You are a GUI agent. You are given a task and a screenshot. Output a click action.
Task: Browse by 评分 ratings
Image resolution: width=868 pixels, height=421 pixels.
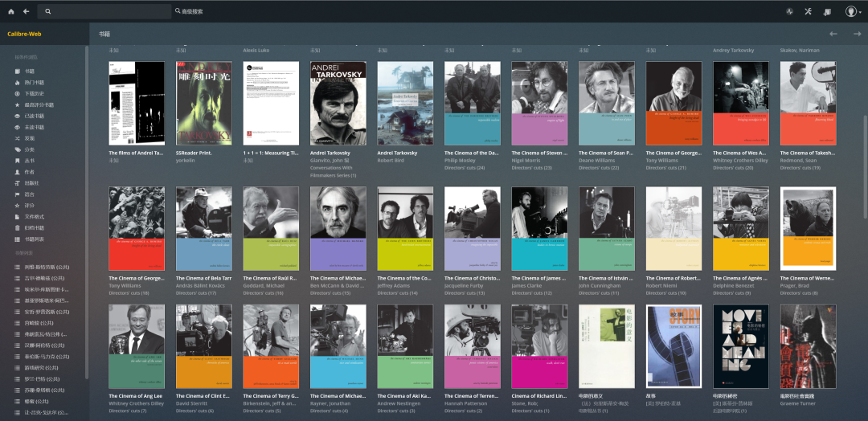point(25,205)
